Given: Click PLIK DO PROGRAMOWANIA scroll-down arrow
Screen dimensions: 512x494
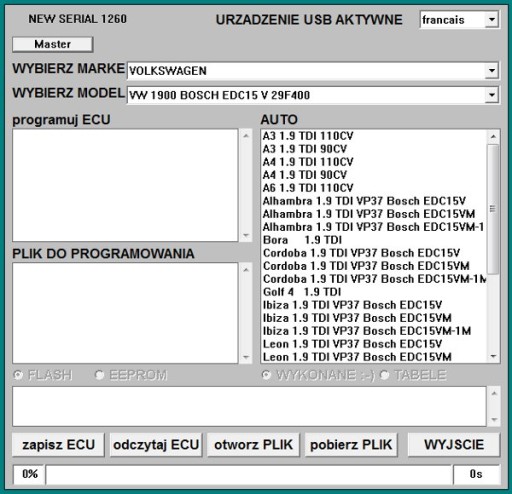Looking at the screenshot, I should (246, 357).
